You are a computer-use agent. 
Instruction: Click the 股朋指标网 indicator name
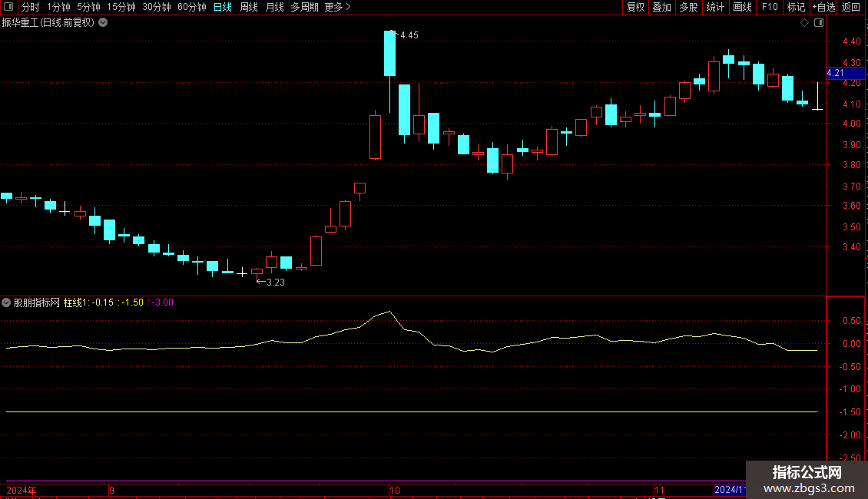(x=37, y=302)
